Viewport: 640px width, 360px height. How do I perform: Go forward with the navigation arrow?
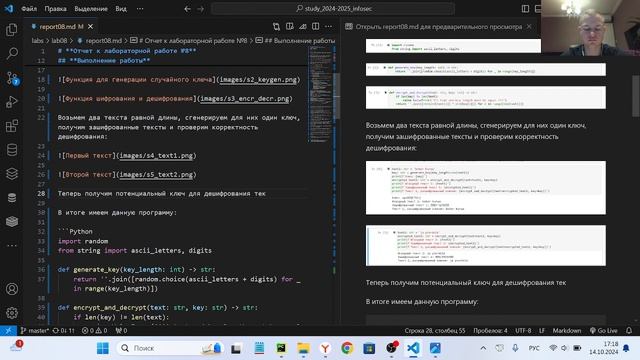200,9
